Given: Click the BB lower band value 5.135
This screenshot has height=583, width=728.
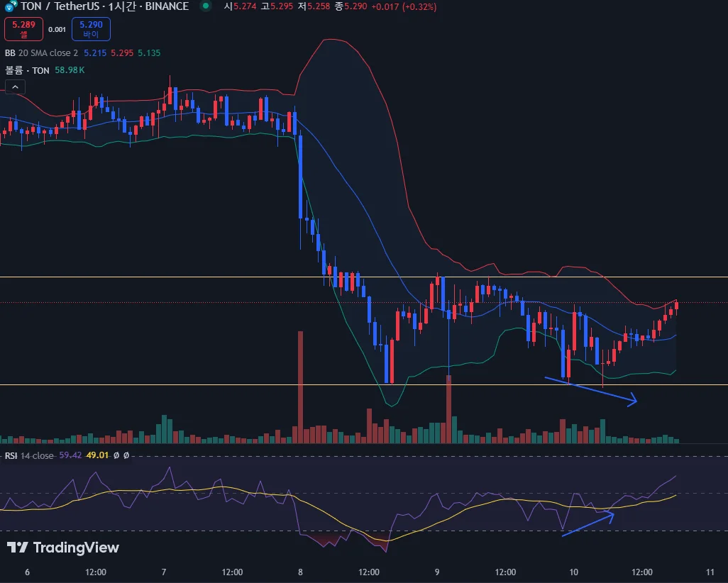Looking at the screenshot, I should (149, 53).
